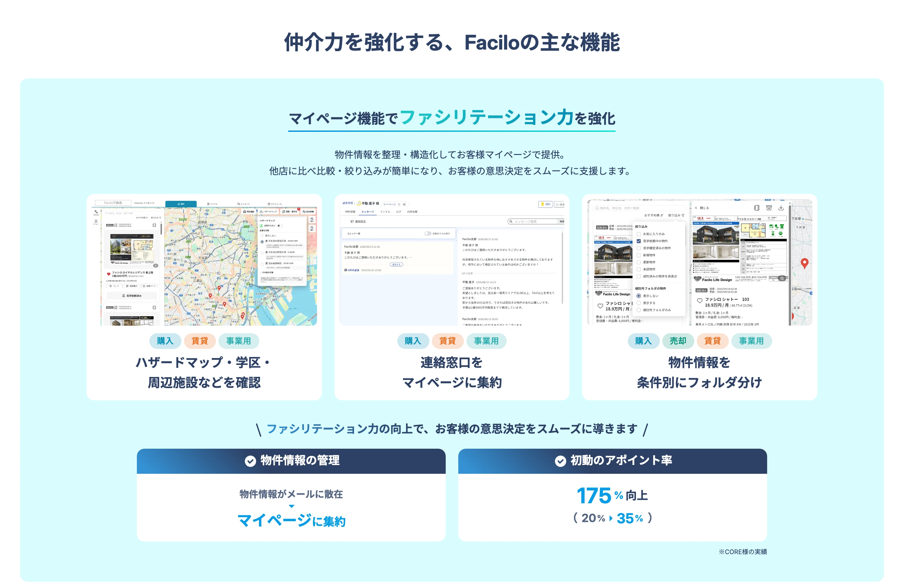Favorite ファシロ シャトー 103 with the heart outline
The image size is (904, 588).
tap(699, 301)
